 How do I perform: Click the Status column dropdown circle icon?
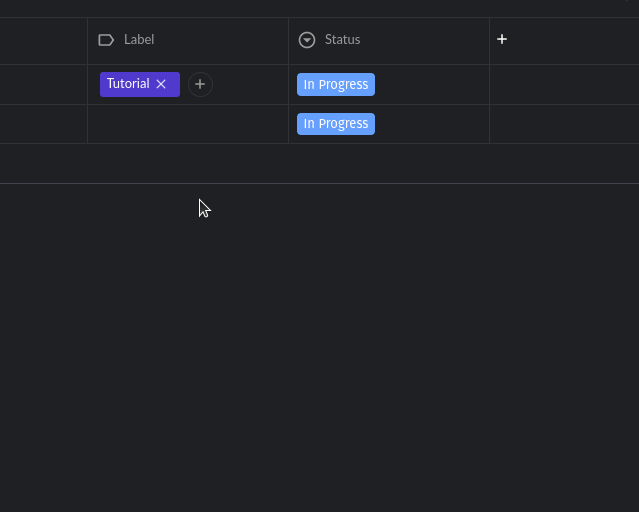307,40
